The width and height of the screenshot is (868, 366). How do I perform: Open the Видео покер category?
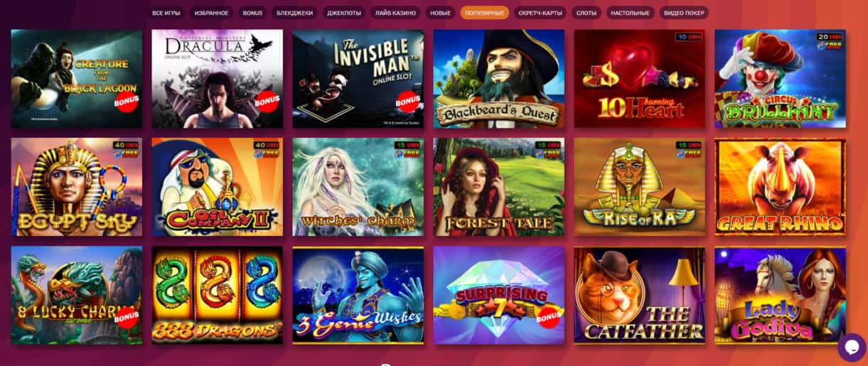[683, 13]
